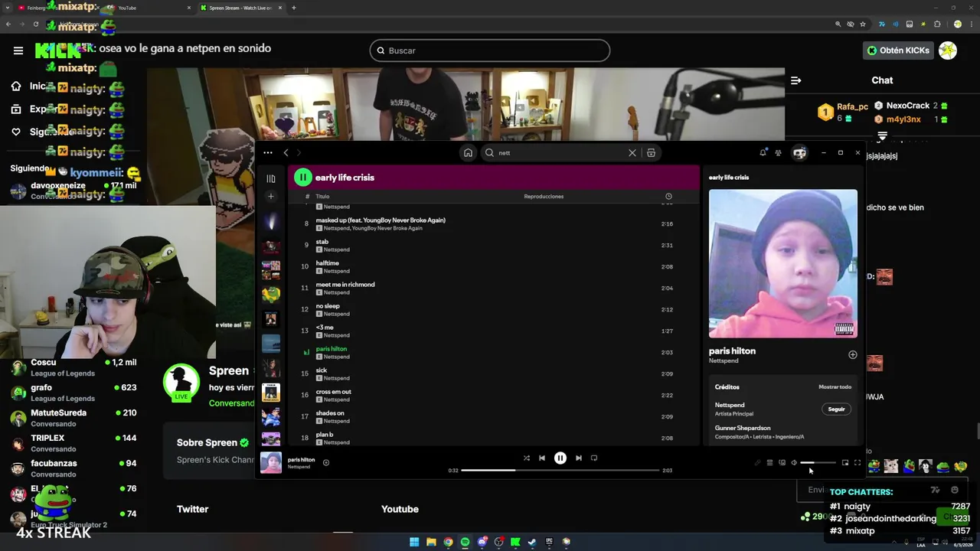980x551 pixels.
Task: Open Spotify notifications bell
Action: point(763,152)
